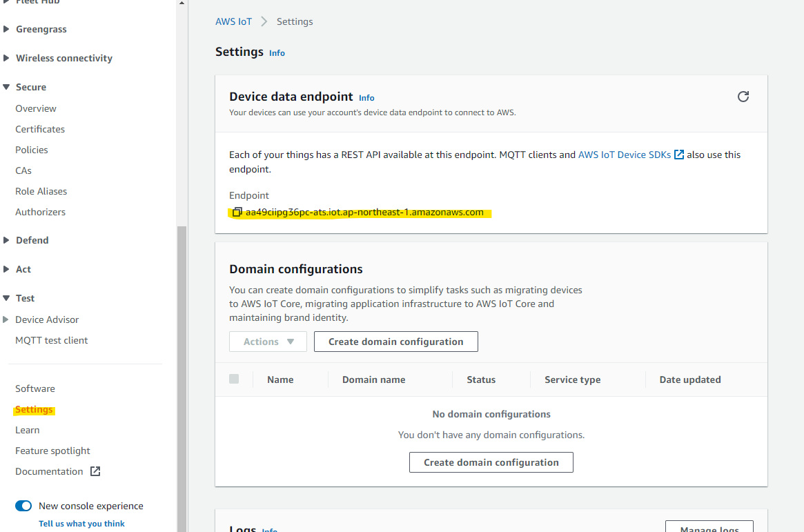Open Info link for Device data endpoint

point(366,98)
